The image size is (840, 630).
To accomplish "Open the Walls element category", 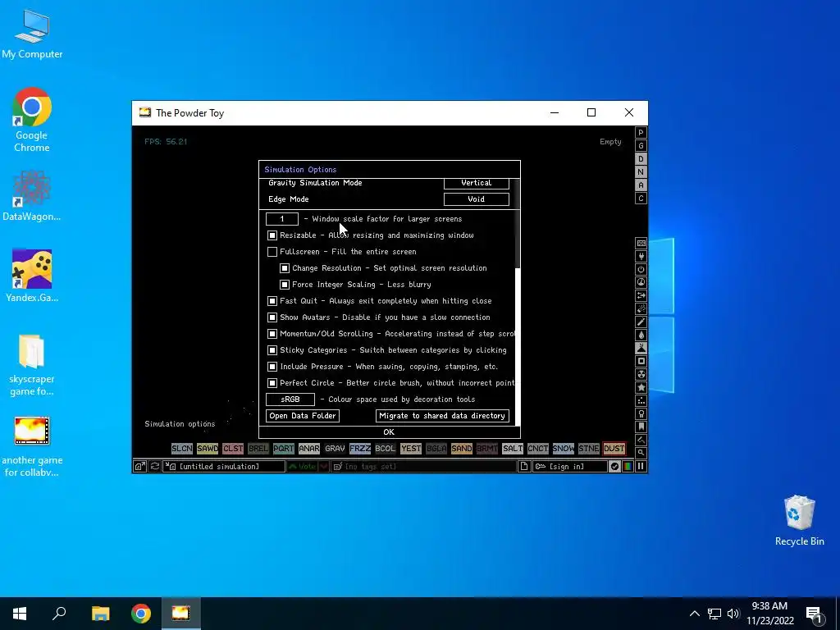I will point(641,243).
